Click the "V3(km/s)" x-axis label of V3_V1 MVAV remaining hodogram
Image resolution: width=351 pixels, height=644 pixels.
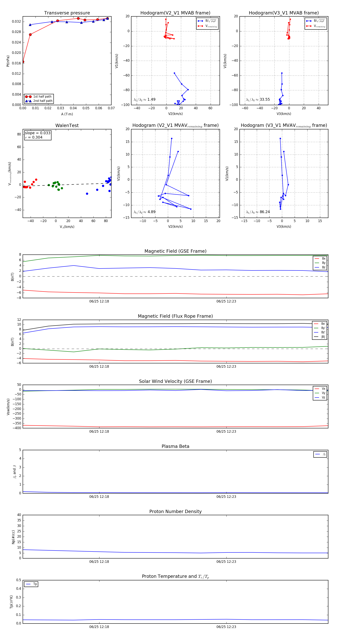point(284,227)
